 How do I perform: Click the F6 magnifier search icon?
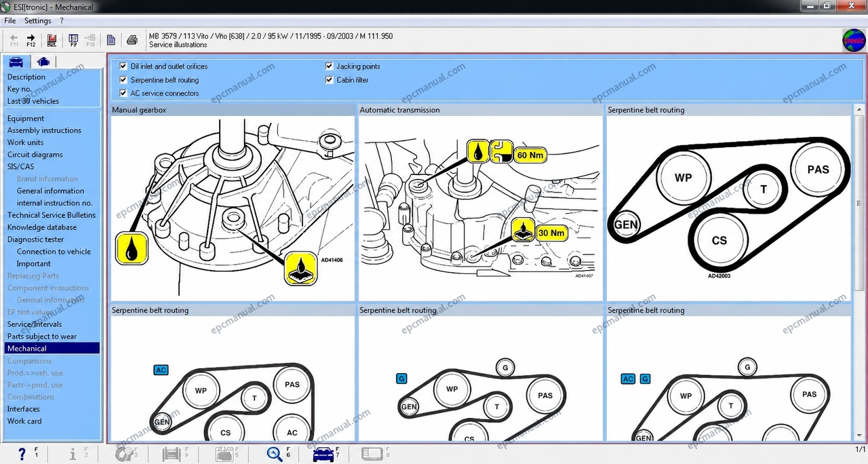(x=275, y=455)
